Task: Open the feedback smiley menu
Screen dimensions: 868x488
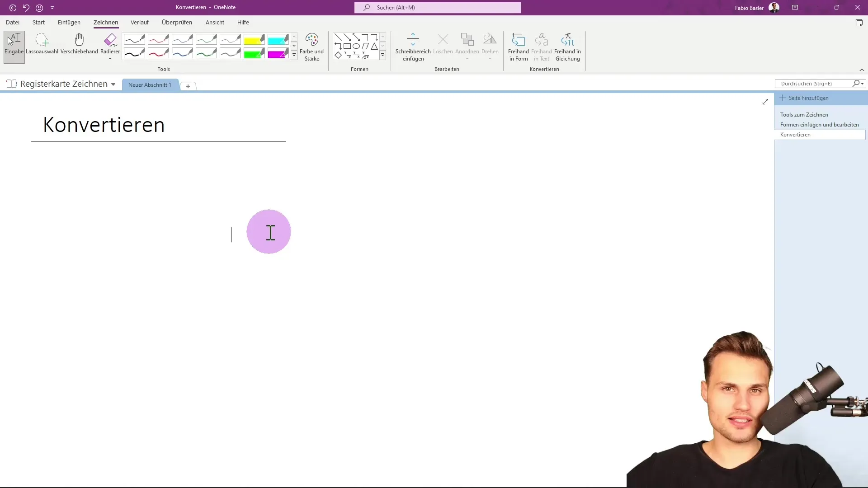Action: 39,8
